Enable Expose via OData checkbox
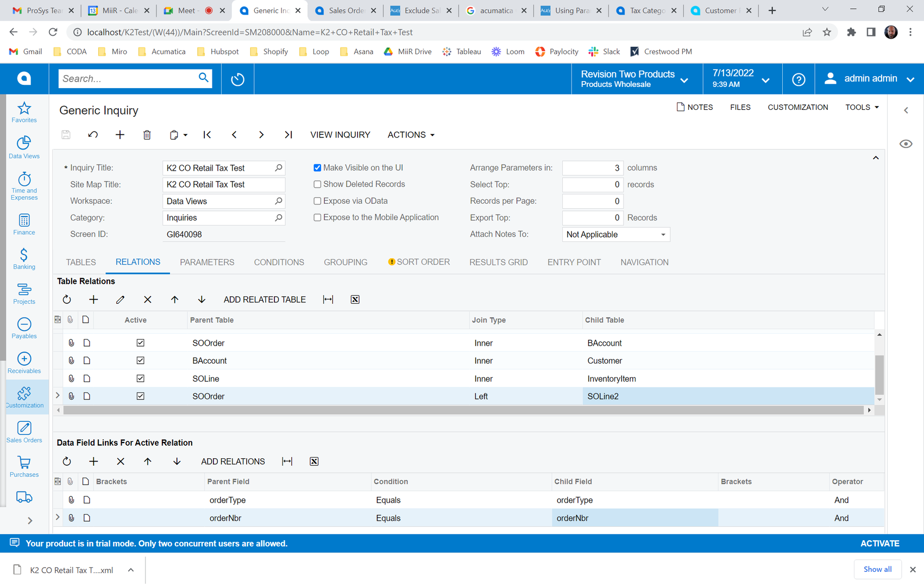This screenshot has height=587, width=924. pos(317,201)
